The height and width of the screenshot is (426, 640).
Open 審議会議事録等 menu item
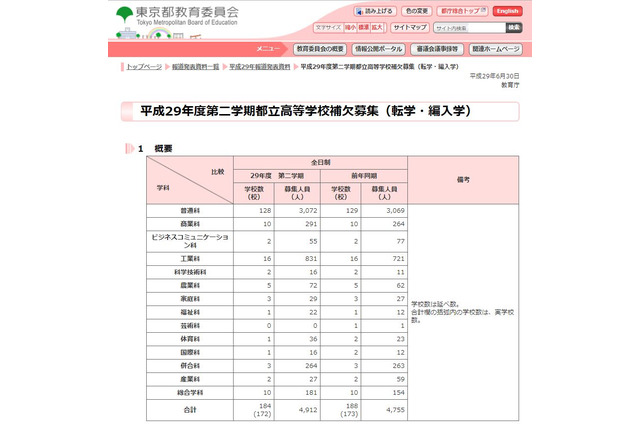tap(437, 49)
